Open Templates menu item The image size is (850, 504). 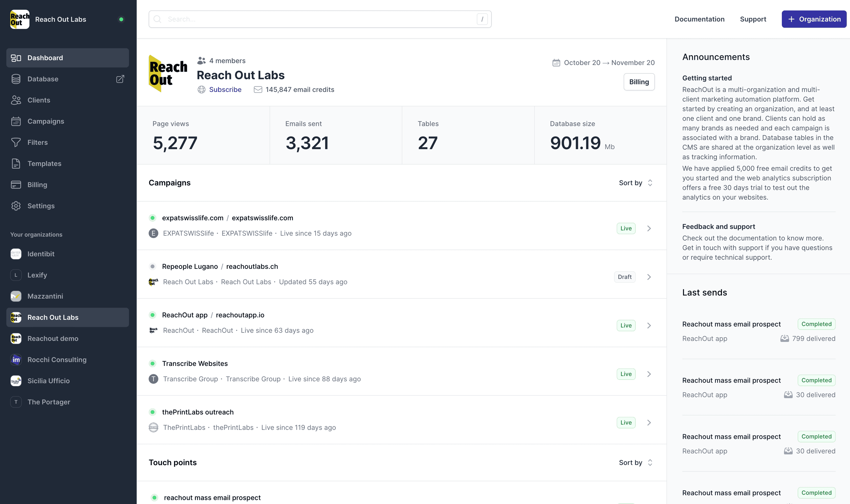pos(67,164)
